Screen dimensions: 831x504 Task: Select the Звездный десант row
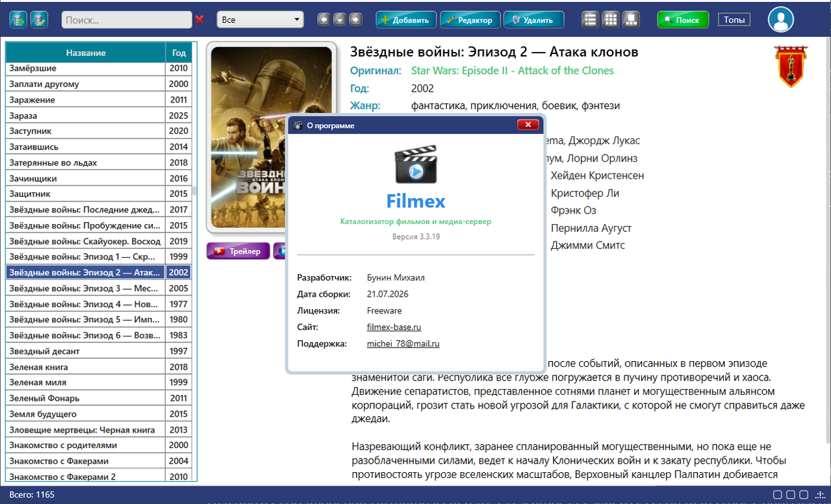coord(99,351)
